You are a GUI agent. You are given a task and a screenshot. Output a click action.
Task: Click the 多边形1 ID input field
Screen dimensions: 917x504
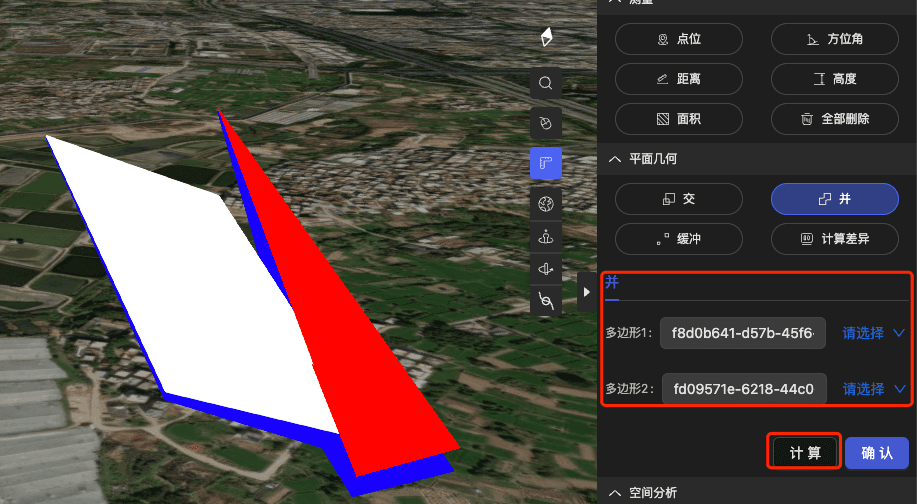pos(742,333)
